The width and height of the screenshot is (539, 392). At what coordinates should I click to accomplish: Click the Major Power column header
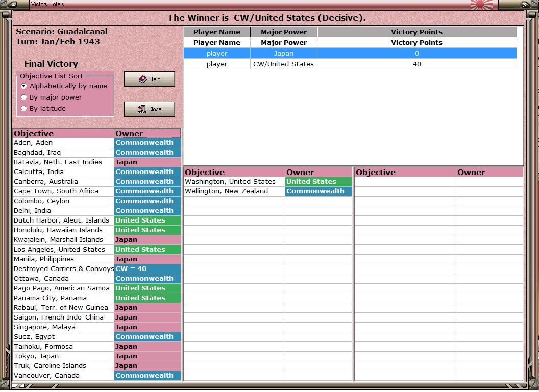284,32
